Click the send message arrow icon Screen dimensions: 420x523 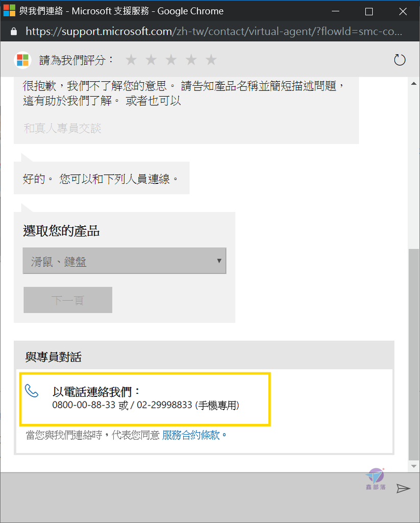pos(403,488)
